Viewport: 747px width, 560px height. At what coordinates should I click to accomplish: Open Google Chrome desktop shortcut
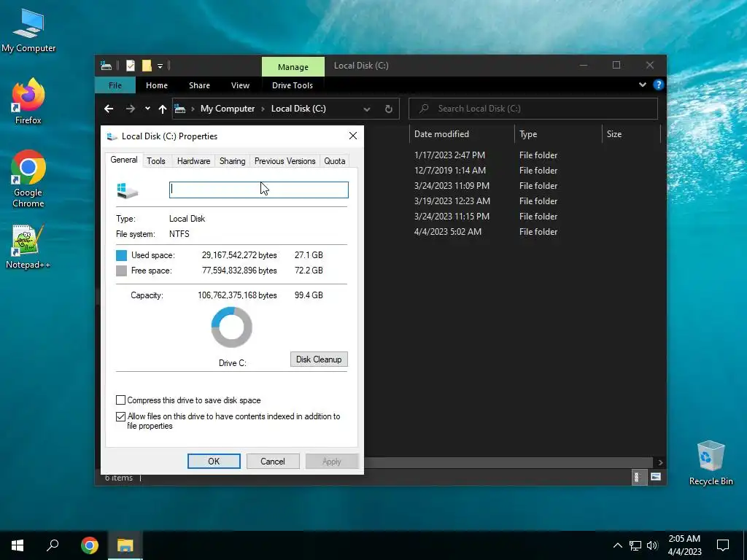[28, 179]
